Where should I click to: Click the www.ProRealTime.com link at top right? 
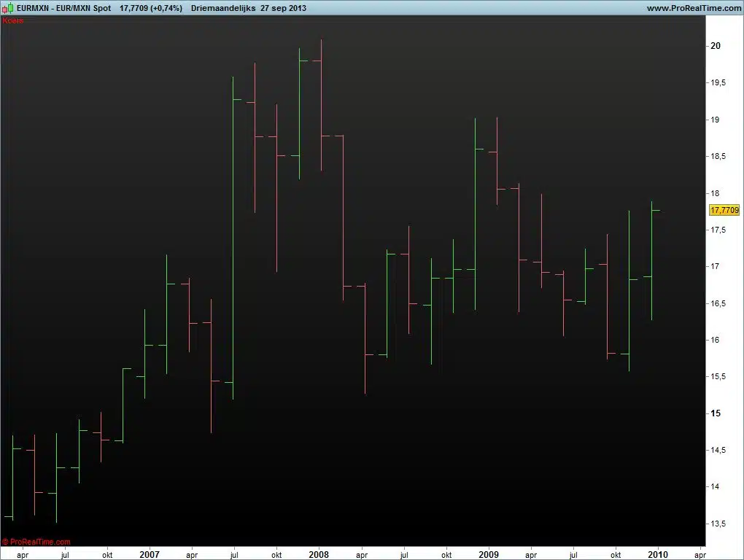(x=693, y=8)
